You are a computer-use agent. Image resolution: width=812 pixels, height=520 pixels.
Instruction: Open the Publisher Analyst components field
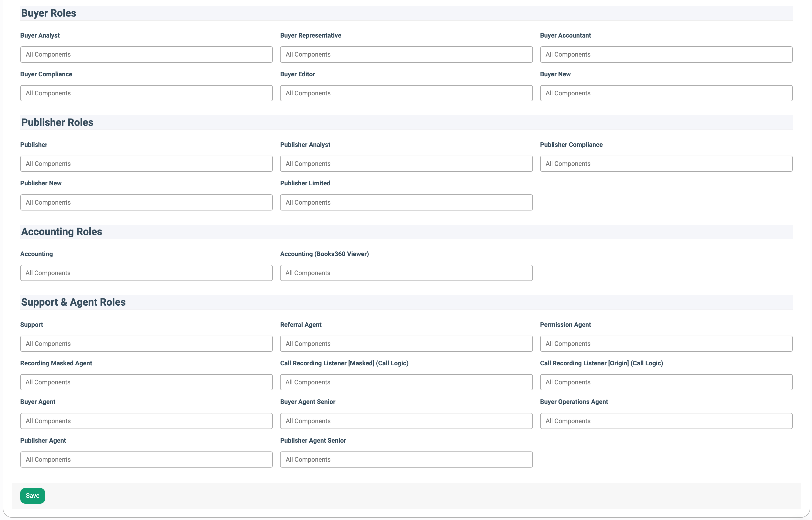coord(406,164)
